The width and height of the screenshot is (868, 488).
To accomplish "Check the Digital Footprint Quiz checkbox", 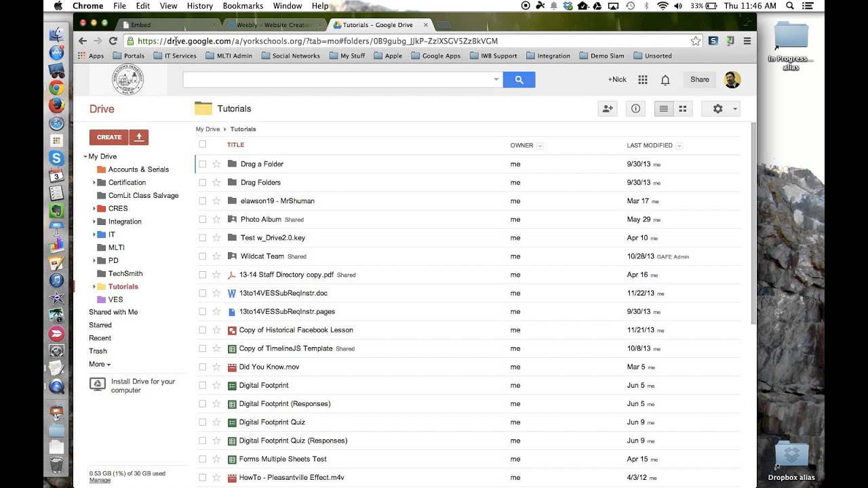I will tap(202, 422).
